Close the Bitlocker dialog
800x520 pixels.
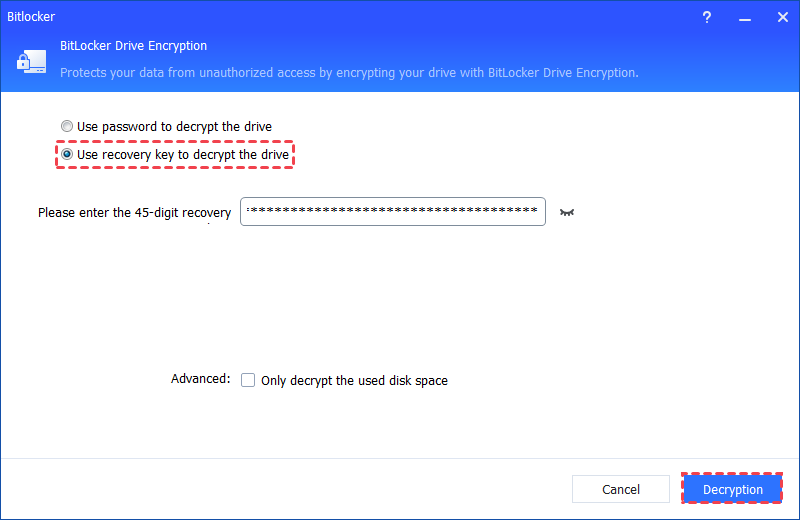(783, 17)
